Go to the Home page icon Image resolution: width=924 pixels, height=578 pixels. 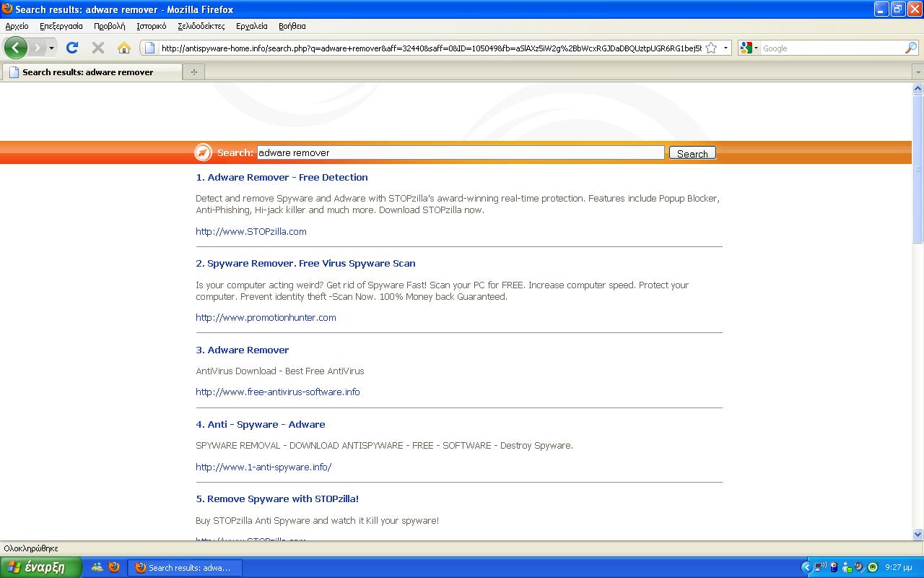click(x=124, y=48)
